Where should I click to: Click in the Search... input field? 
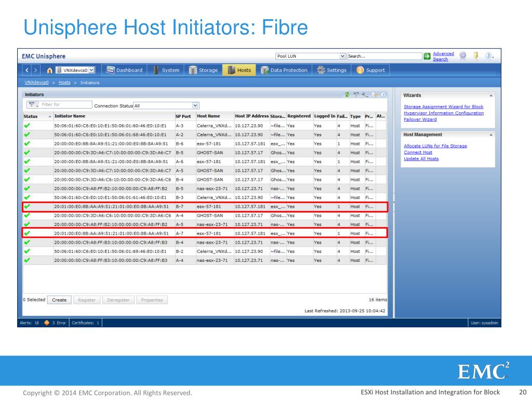(x=385, y=56)
